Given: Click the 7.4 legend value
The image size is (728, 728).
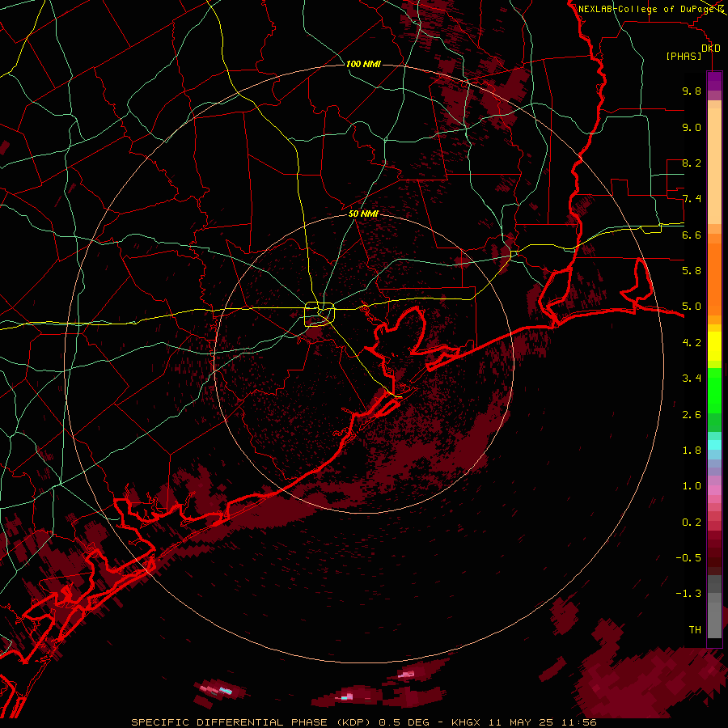Looking at the screenshot, I should [x=692, y=199].
